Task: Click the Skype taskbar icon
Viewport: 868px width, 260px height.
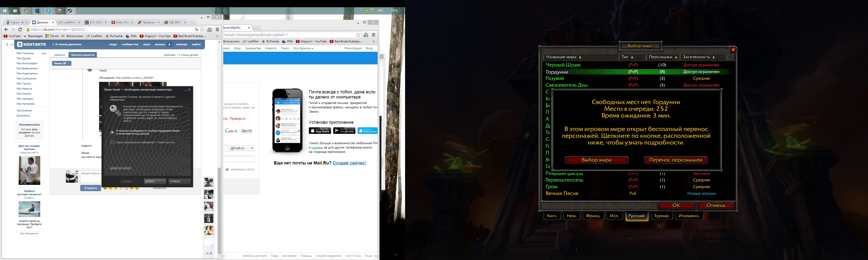Action: (x=48, y=11)
